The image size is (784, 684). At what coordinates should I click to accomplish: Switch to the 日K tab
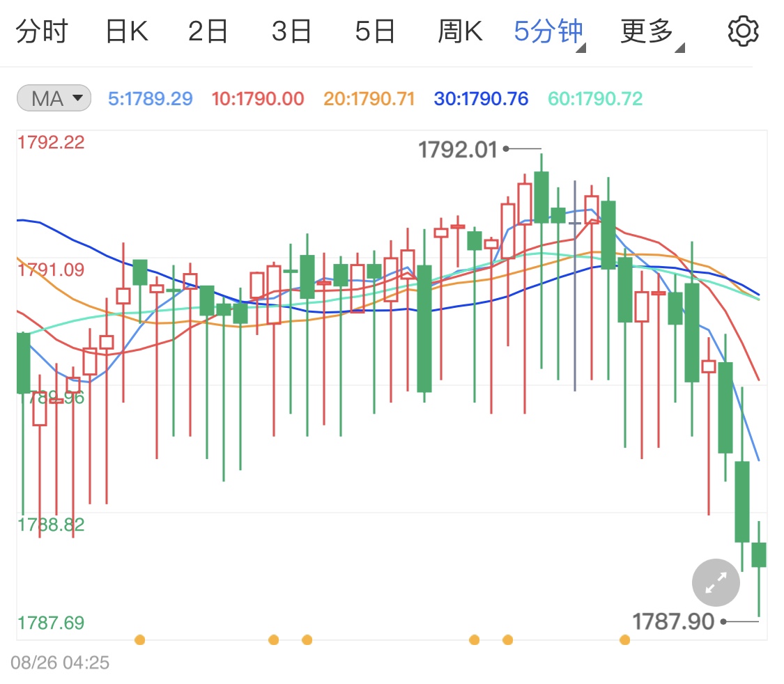click(x=127, y=31)
